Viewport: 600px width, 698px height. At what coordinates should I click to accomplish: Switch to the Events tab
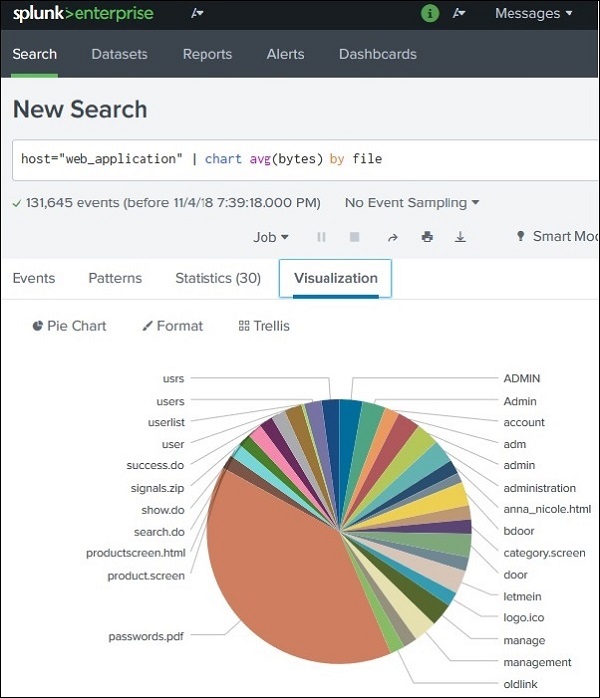tap(34, 279)
